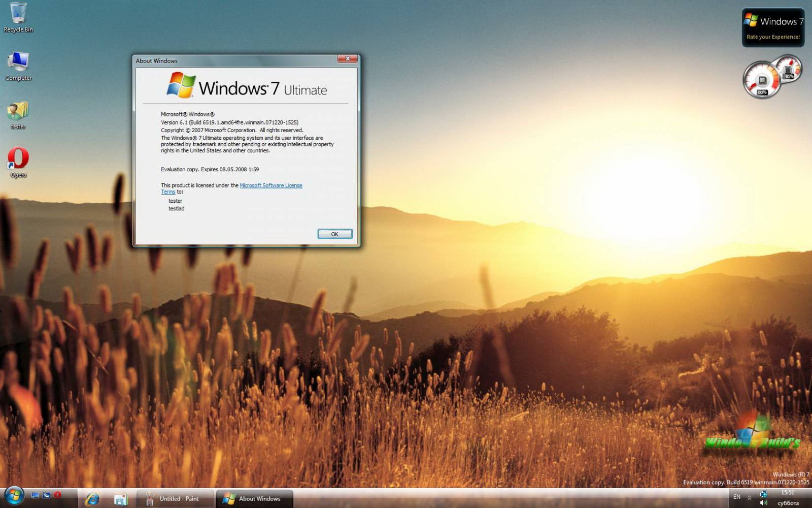Click OK in the About Windows dialog
This screenshot has width=812, height=508.
point(334,234)
